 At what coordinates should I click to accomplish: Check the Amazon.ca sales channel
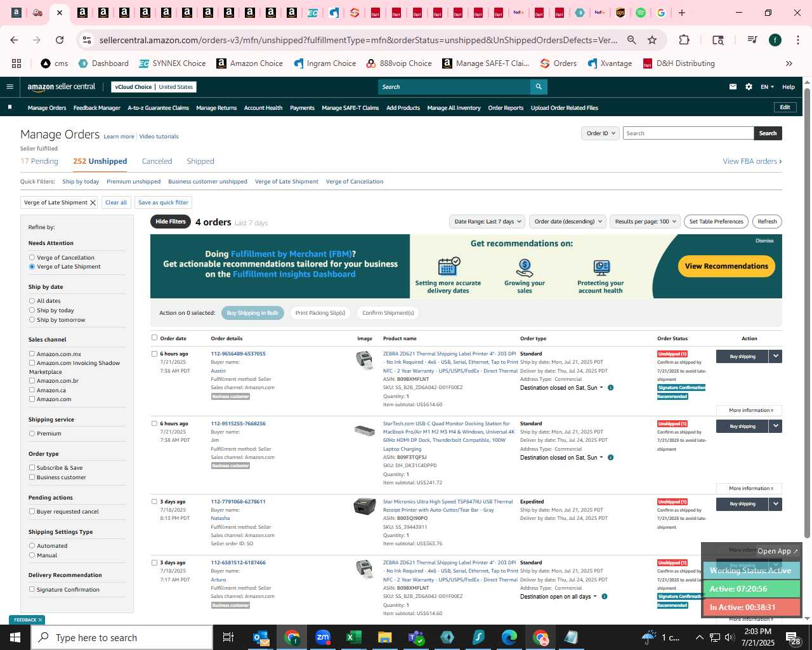click(x=32, y=390)
